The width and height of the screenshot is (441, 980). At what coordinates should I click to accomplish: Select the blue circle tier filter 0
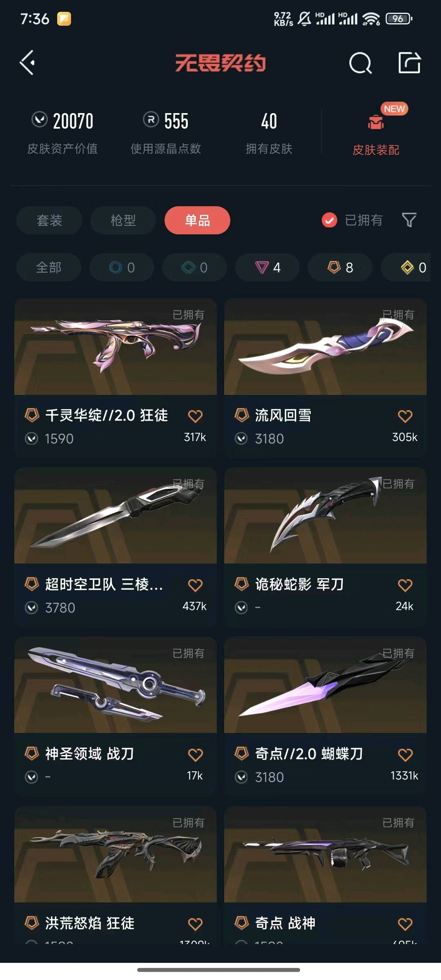pos(122,267)
